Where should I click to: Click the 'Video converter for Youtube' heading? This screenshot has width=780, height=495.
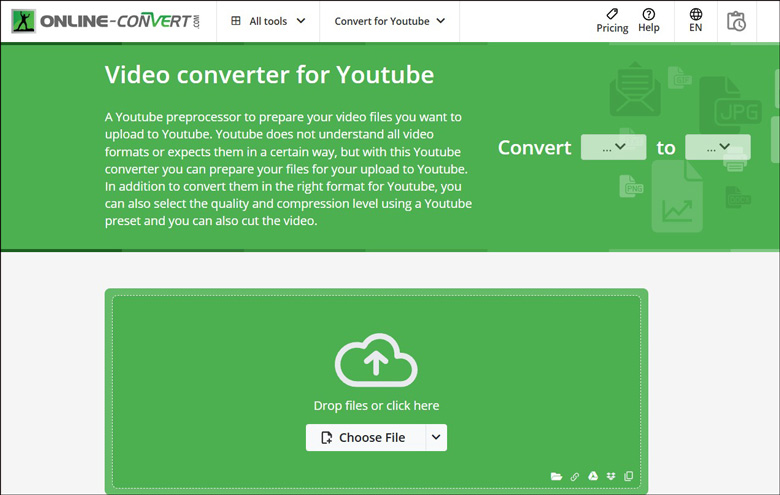269,75
